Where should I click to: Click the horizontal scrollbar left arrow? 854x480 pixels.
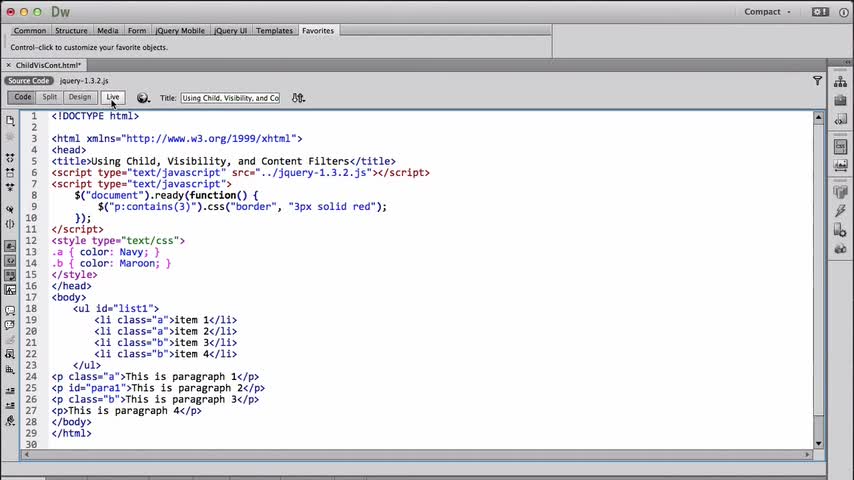(x=26, y=454)
